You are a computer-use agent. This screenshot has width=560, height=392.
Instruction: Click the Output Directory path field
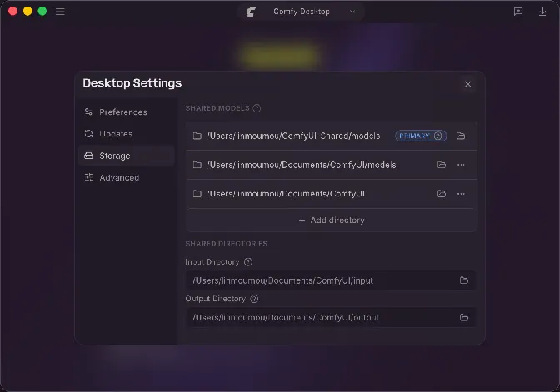pos(331,317)
